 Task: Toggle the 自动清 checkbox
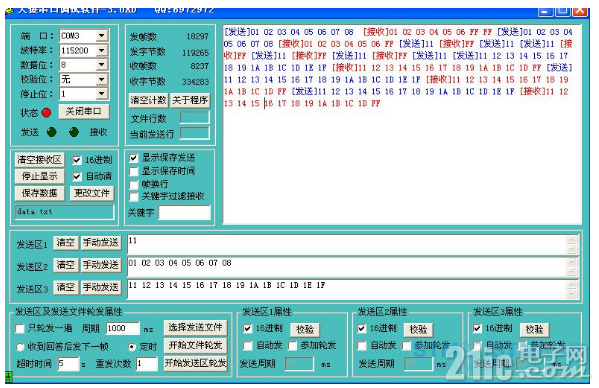(x=77, y=176)
